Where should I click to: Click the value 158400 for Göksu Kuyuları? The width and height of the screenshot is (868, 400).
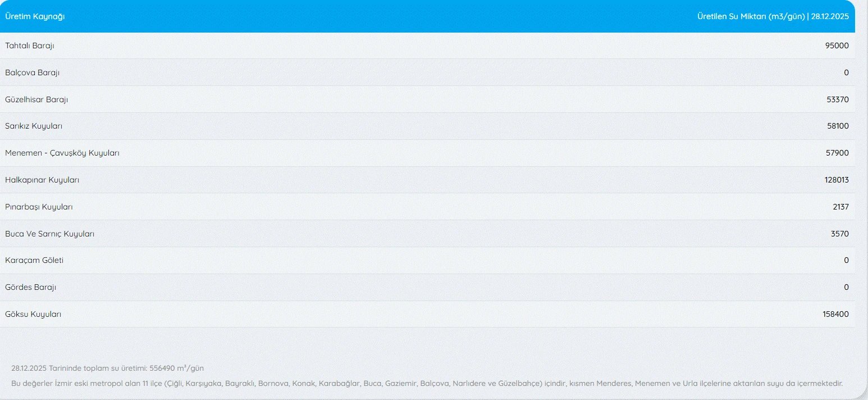tap(836, 315)
